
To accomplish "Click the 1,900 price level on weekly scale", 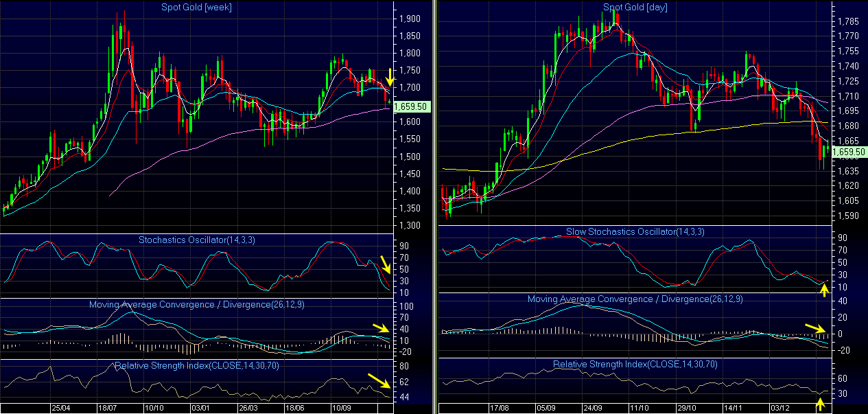I will (x=410, y=19).
